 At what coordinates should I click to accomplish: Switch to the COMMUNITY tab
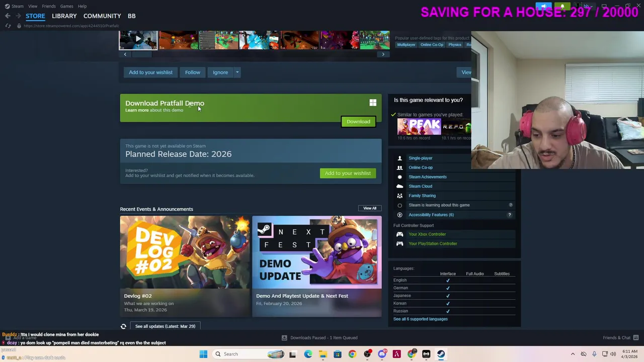(x=102, y=16)
